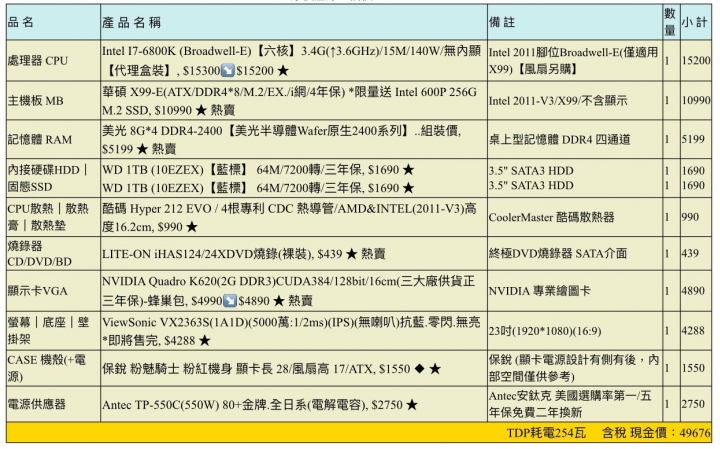
Task: Click the Antec TP-550C product description
Action: [260, 404]
